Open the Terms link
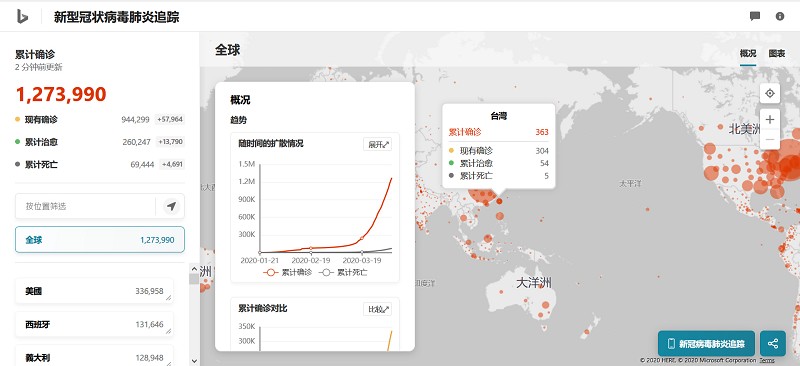This screenshot has width=800, height=366. coord(766,360)
